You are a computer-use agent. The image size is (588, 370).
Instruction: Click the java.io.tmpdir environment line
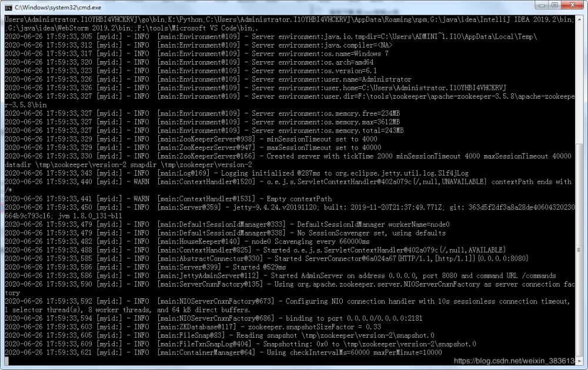270,36
